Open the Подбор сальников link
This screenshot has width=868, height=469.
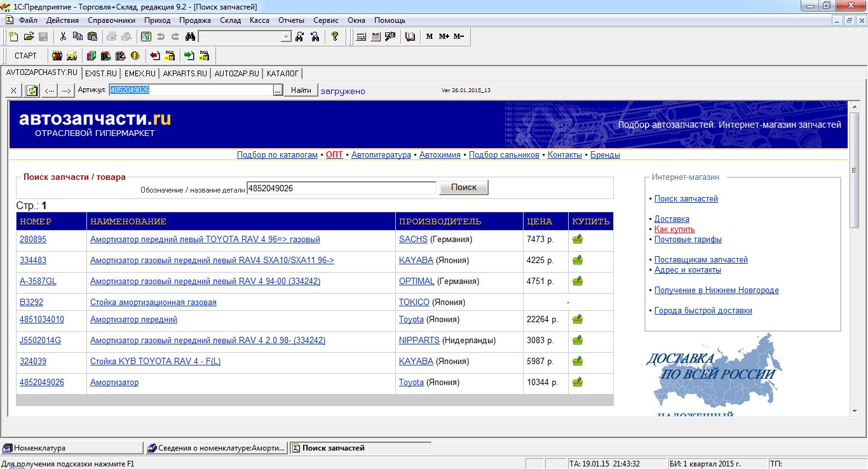coord(504,154)
